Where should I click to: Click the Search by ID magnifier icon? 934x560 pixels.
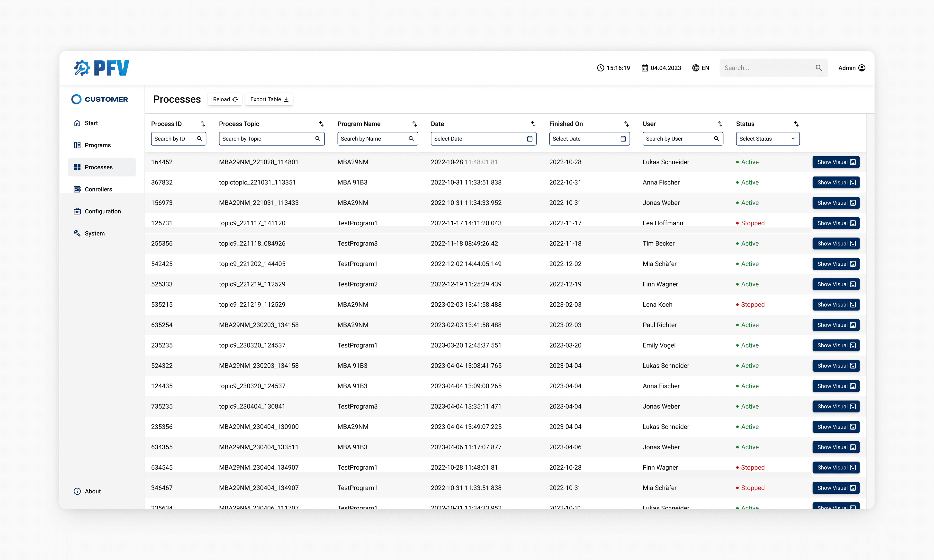coord(199,139)
